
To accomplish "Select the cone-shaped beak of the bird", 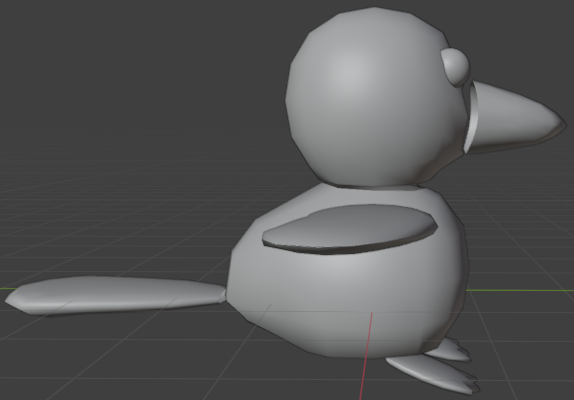I will coord(516,118).
